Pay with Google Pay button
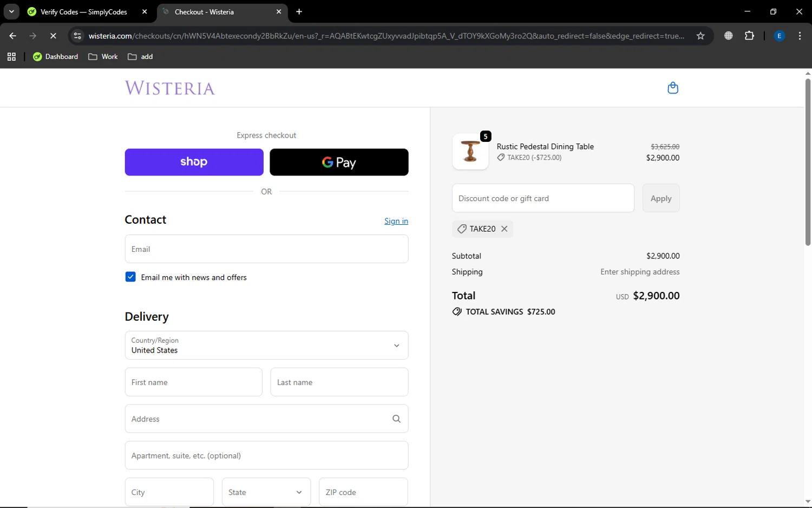The image size is (812, 508). [x=339, y=162]
